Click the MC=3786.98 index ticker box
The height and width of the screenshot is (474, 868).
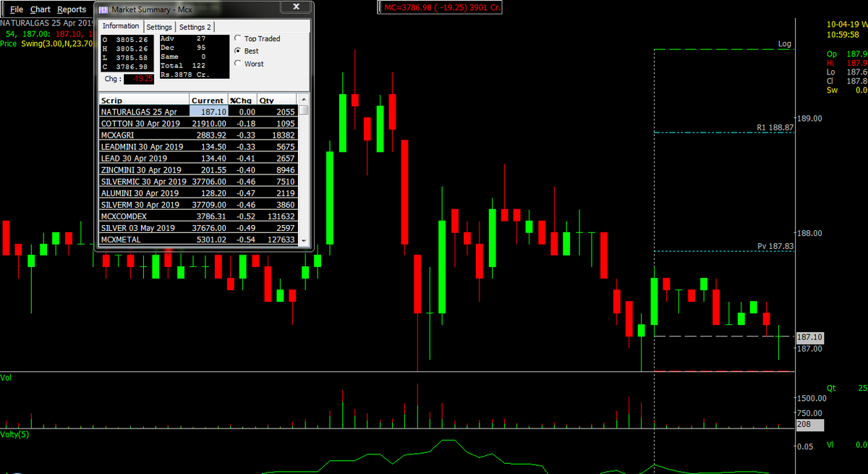(439, 7)
